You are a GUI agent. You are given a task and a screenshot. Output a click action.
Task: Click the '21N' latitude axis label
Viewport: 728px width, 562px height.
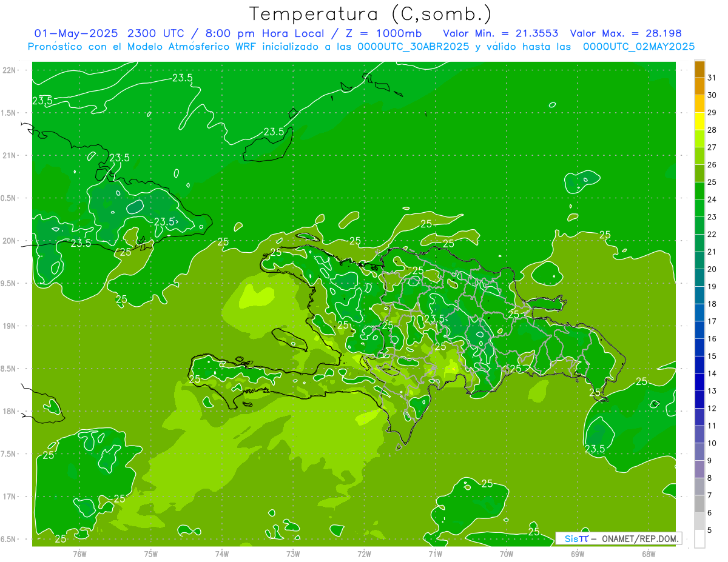pos(8,156)
